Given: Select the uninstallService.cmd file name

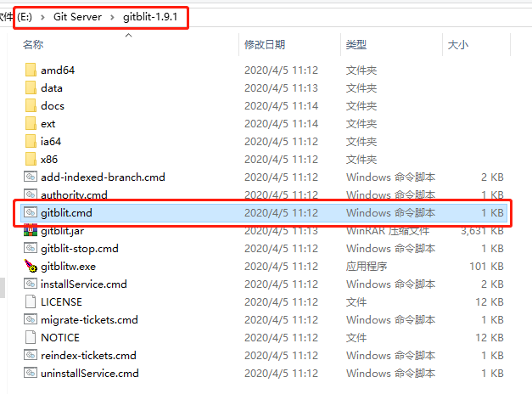Looking at the screenshot, I should (90, 374).
